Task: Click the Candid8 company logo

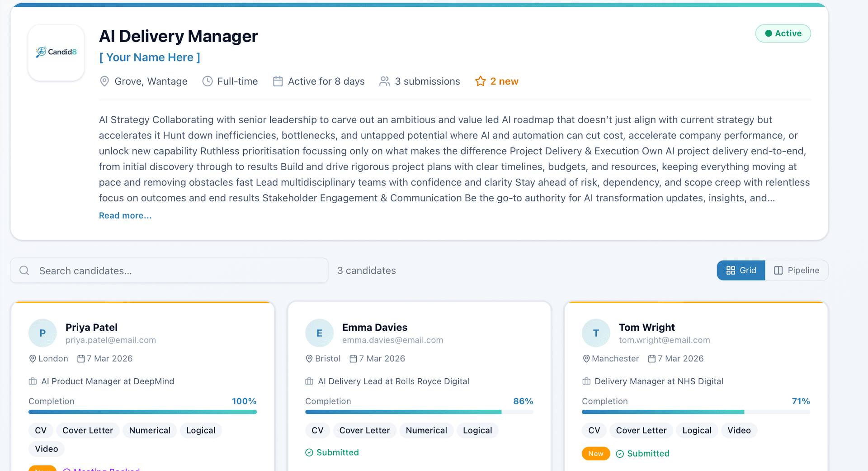Action: click(x=56, y=52)
